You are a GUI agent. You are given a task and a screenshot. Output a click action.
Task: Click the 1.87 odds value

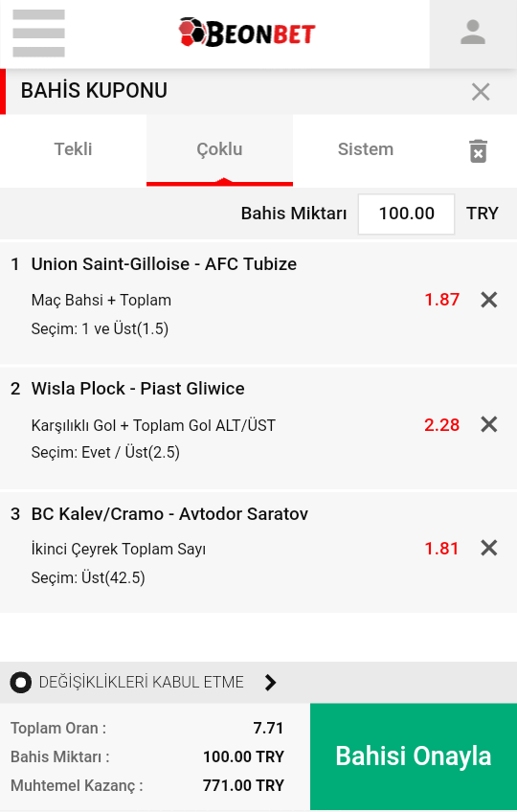(442, 300)
